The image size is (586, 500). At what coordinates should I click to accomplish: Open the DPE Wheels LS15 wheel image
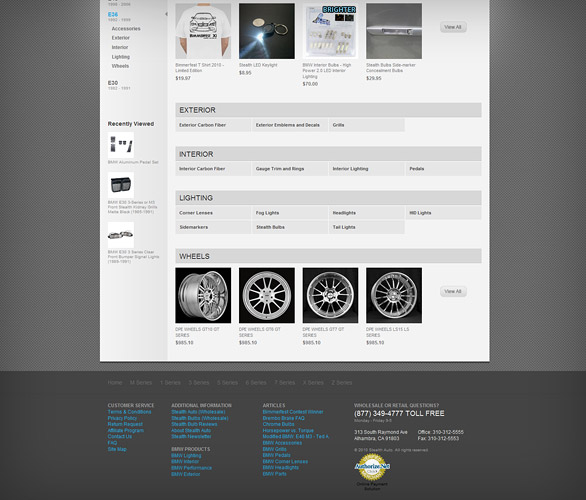[394, 295]
